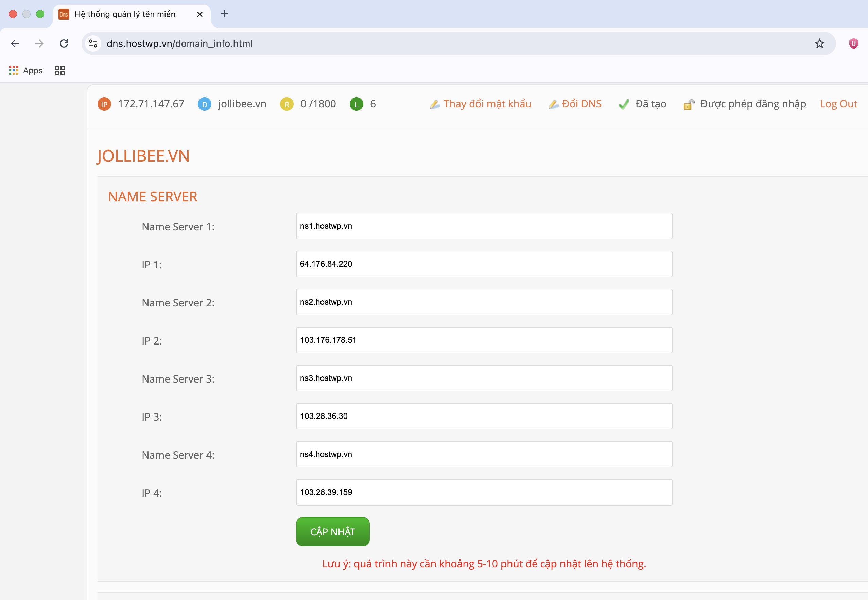The image size is (868, 600).
Task: Open a new browser tab
Action: pos(224,14)
